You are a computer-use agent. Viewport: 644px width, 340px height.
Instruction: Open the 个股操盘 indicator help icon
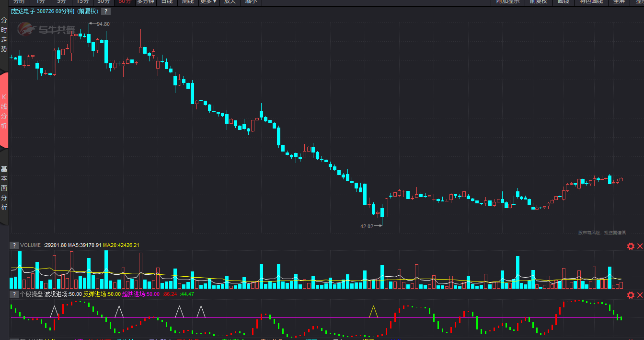coord(14,294)
